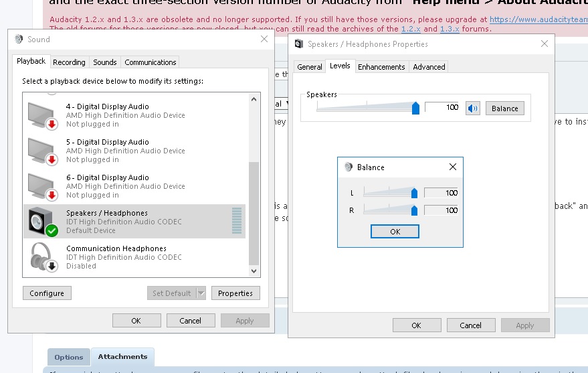Image resolution: width=588 pixels, height=373 pixels.
Task: Click the device list scrollbar thumb
Action: (x=254, y=213)
